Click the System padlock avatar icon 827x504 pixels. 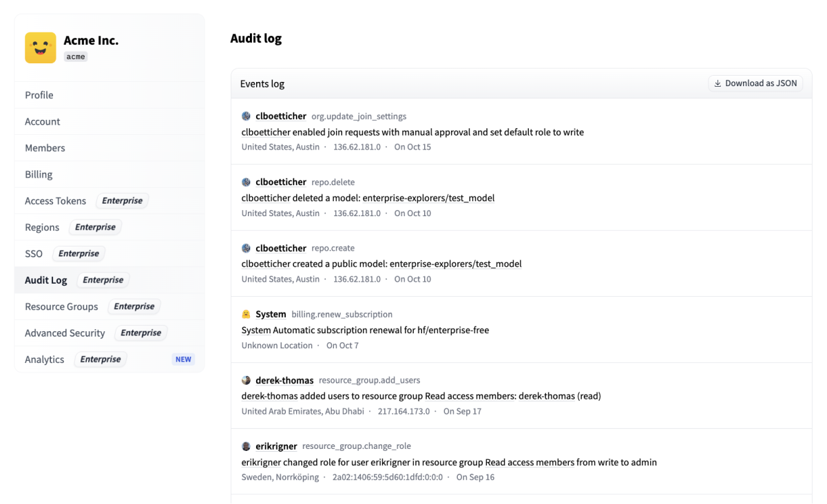click(246, 313)
